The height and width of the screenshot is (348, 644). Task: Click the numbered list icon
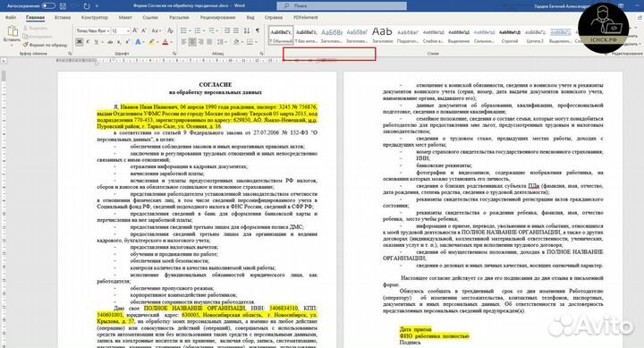pos(198,30)
